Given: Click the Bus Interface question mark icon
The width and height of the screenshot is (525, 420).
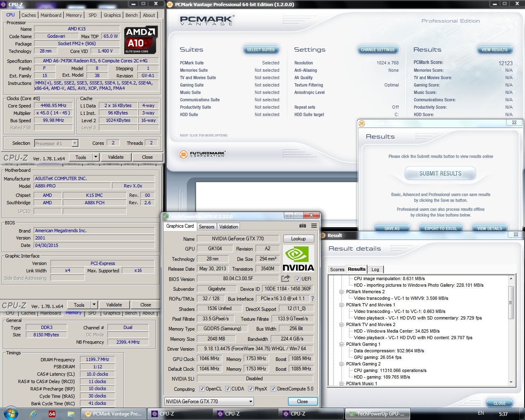Looking at the screenshot, I should (x=313, y=299).
